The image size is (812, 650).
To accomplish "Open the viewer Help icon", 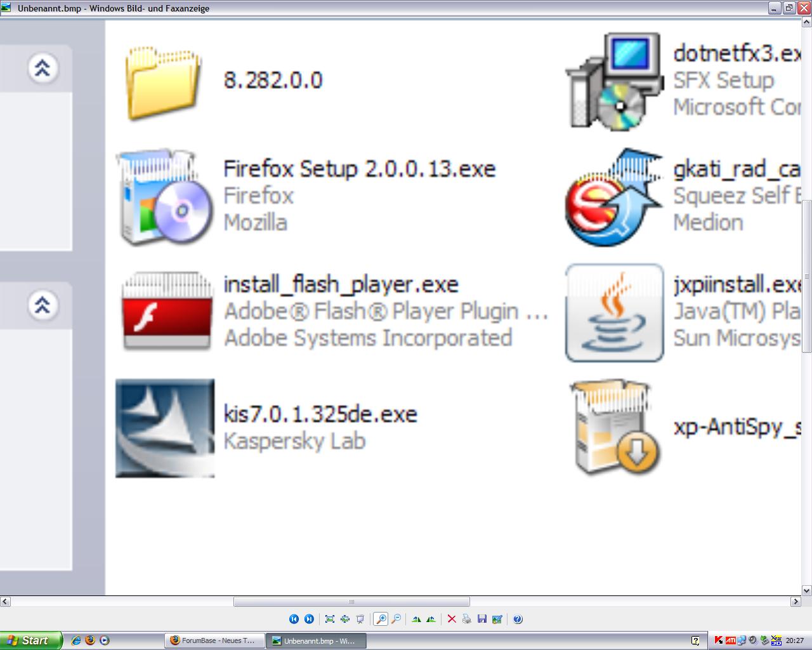I will pos(518,619).
